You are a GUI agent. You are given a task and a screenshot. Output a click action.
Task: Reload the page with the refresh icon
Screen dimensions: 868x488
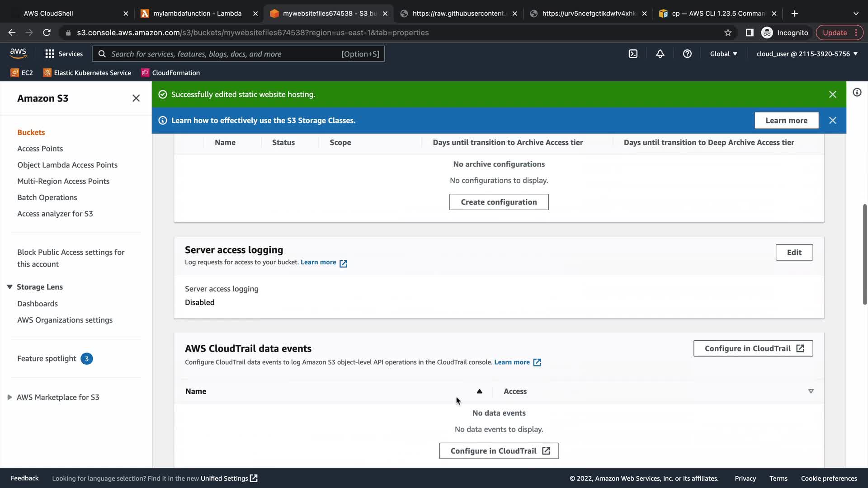coord(47,33)
